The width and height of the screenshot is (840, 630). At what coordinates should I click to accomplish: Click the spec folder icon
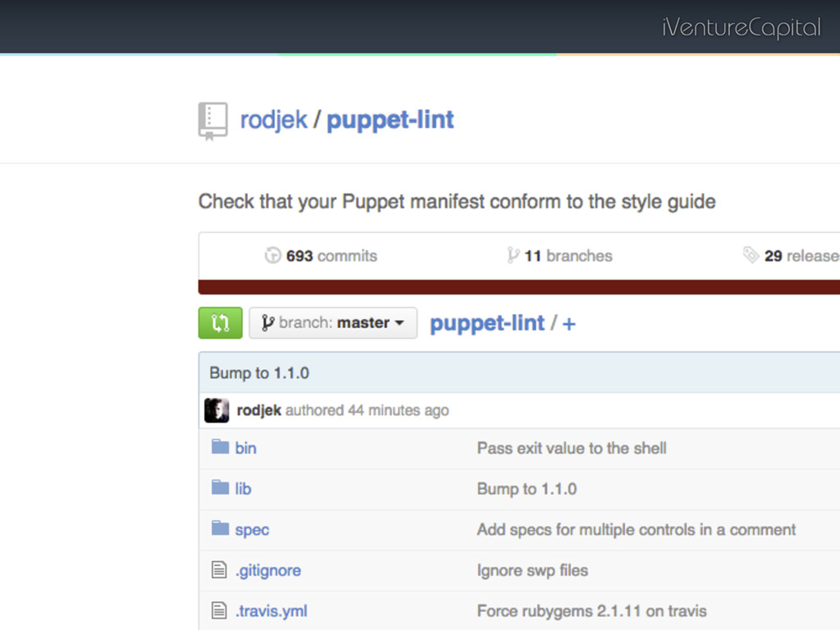[220, 528]
